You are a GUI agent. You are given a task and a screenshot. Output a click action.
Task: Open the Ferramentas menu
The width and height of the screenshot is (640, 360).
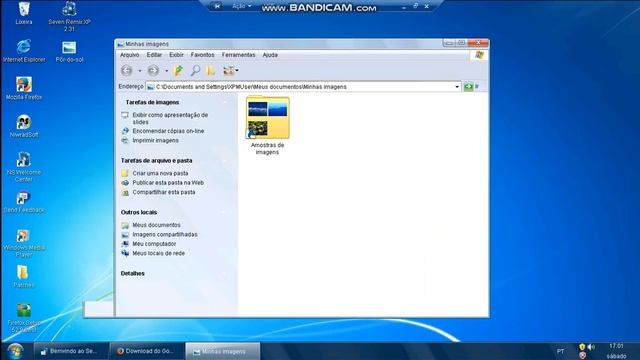(x=238, y=55)
